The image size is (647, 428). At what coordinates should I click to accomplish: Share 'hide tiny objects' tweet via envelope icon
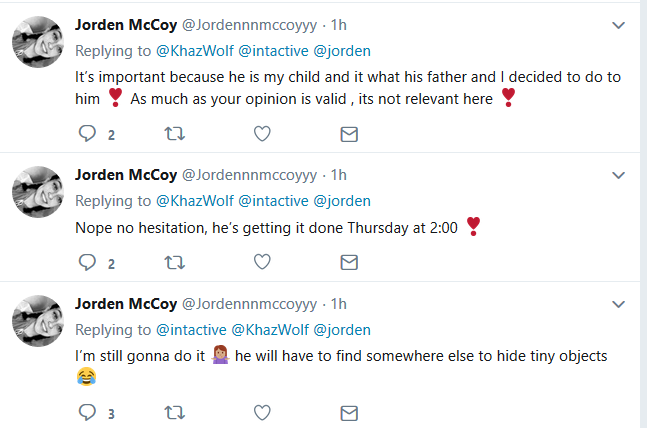(x=349, y=412)
